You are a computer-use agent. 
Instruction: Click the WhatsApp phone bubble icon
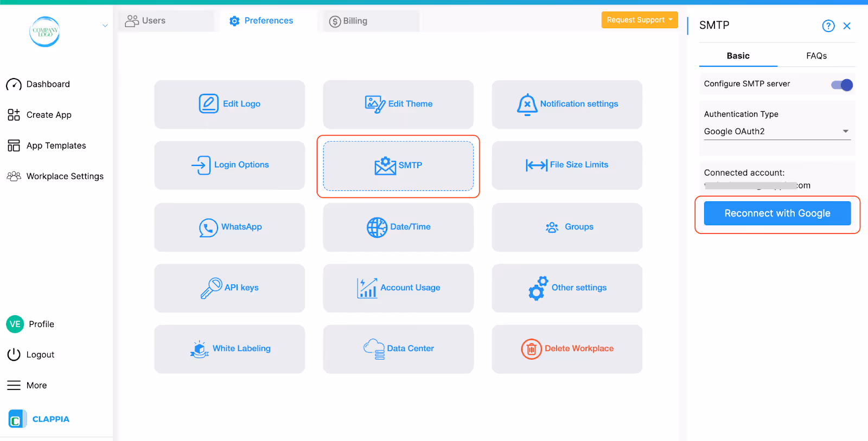click(x=208, y=228)
